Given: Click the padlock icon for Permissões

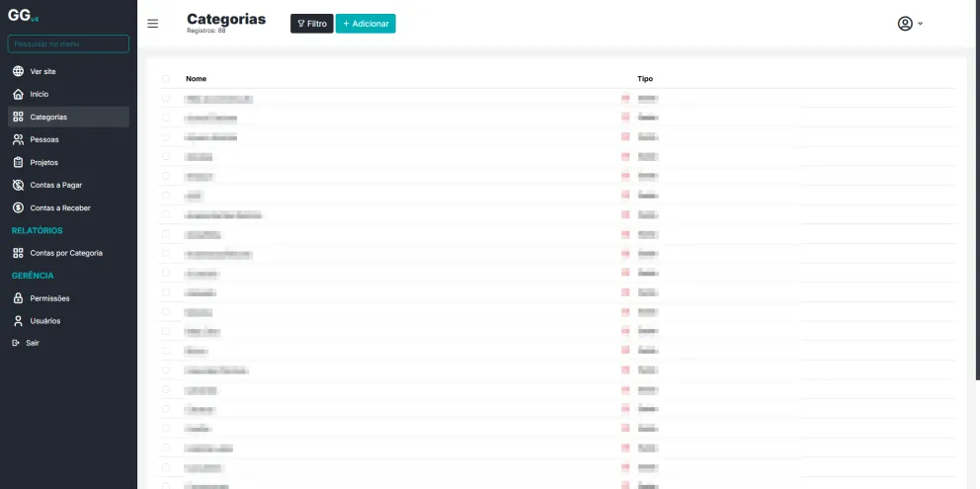Looking at the screenshot, I should click(x=18, y=297).
